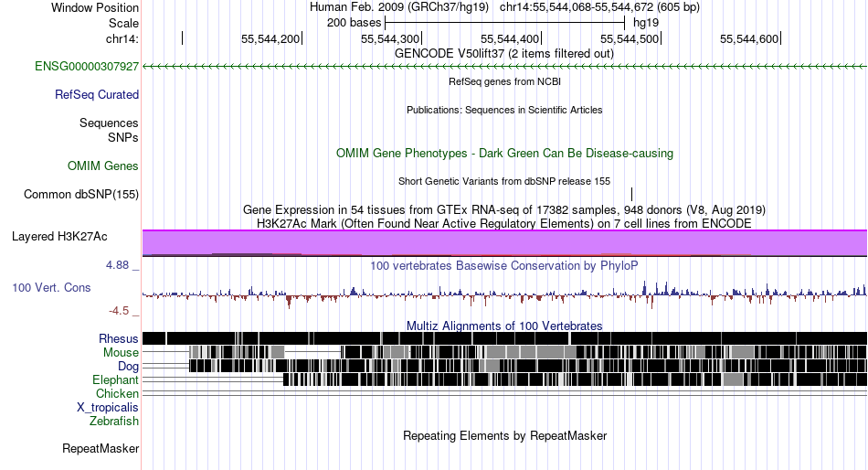Click 'Multiz Alignments of 100 Vertebrates' title
The image size is (868, 470).
tap(504, 326)
